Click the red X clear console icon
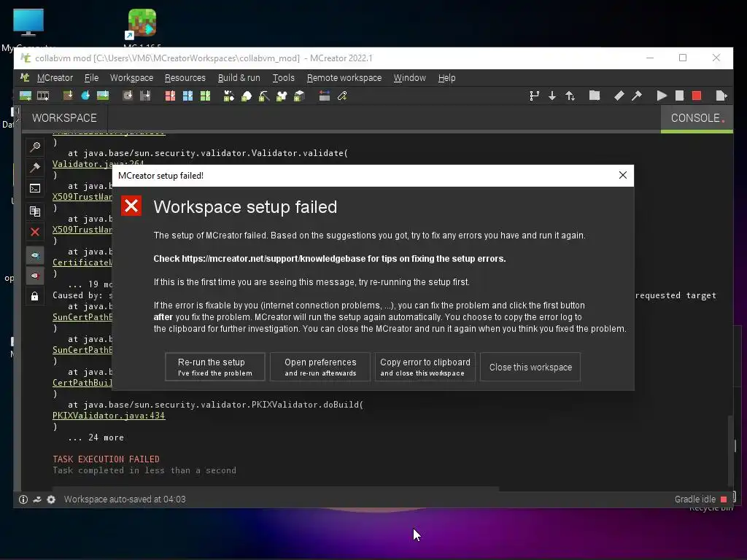Viewport: 747px width, 560px height. [35, 232]
